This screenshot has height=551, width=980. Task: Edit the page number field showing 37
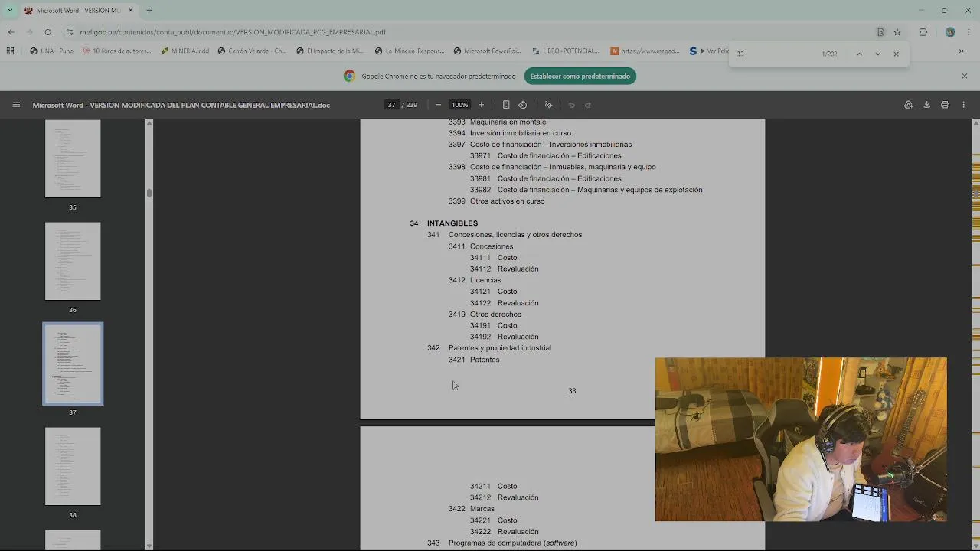tap(391, 105)
